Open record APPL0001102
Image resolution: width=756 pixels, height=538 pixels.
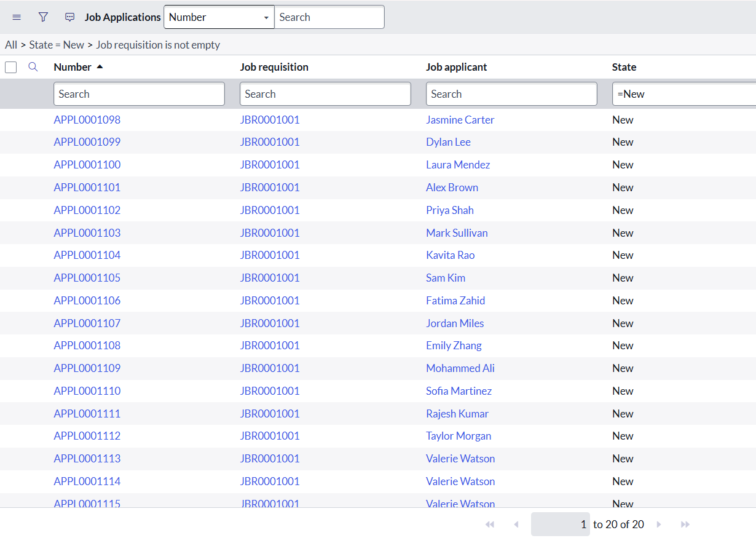87,210
